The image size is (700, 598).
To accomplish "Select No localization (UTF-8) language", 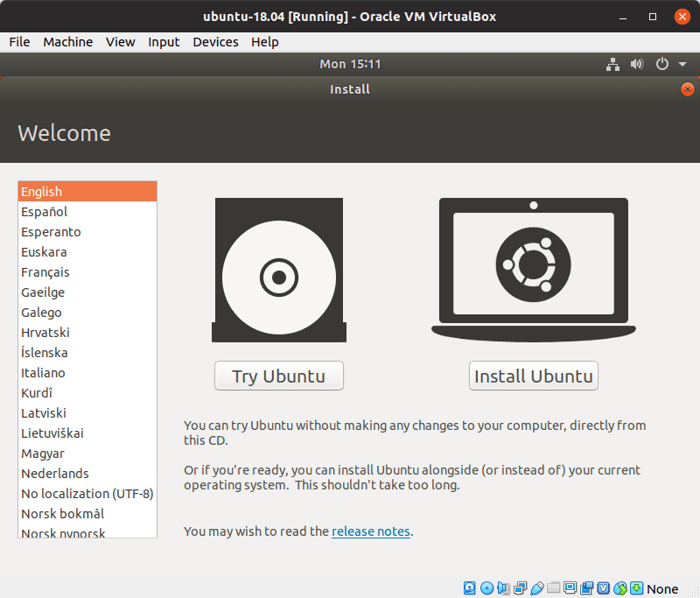I will click(x=87, y=493).
